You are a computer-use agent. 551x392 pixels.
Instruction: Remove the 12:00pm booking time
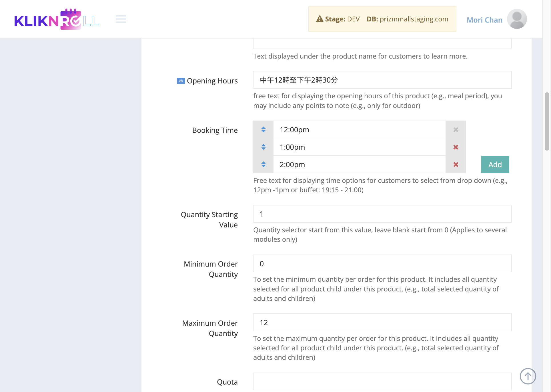(456, 130)
